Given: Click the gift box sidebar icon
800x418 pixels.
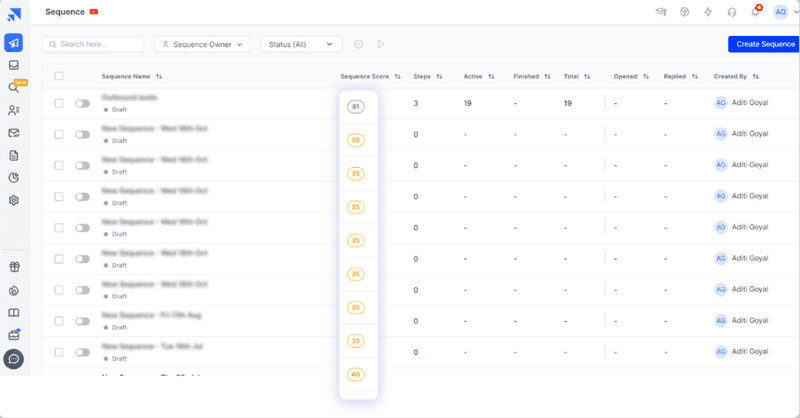Looking at the screenshot, I should pos(14,267).
